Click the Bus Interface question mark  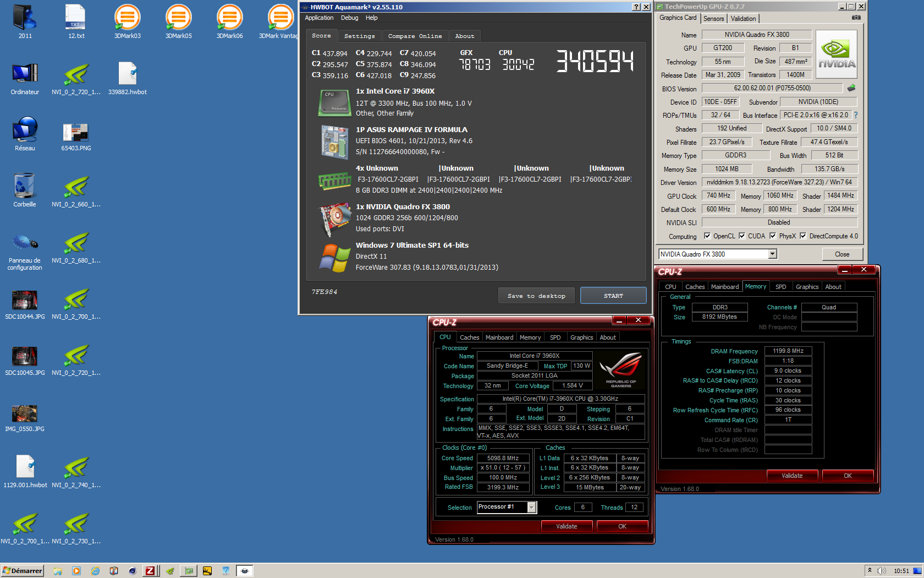[856, 115]
